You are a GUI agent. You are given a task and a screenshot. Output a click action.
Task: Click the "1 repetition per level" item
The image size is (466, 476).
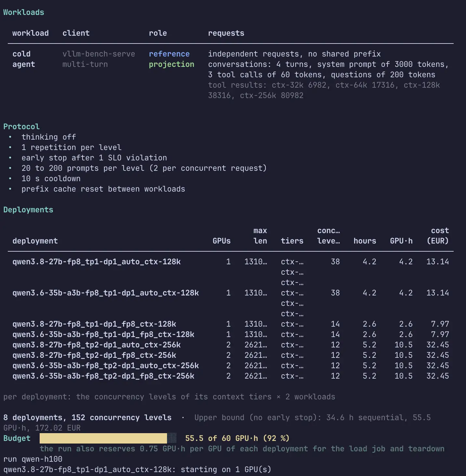click(71, 147)
